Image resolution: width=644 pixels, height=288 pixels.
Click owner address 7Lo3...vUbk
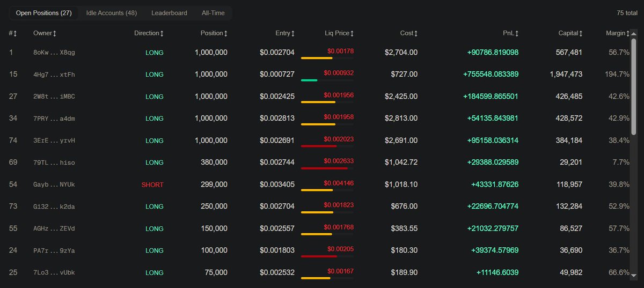[54, 272]
